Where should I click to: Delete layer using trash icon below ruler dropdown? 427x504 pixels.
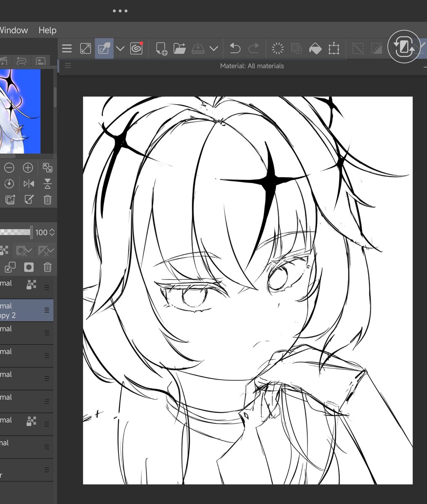coord(47,267)
